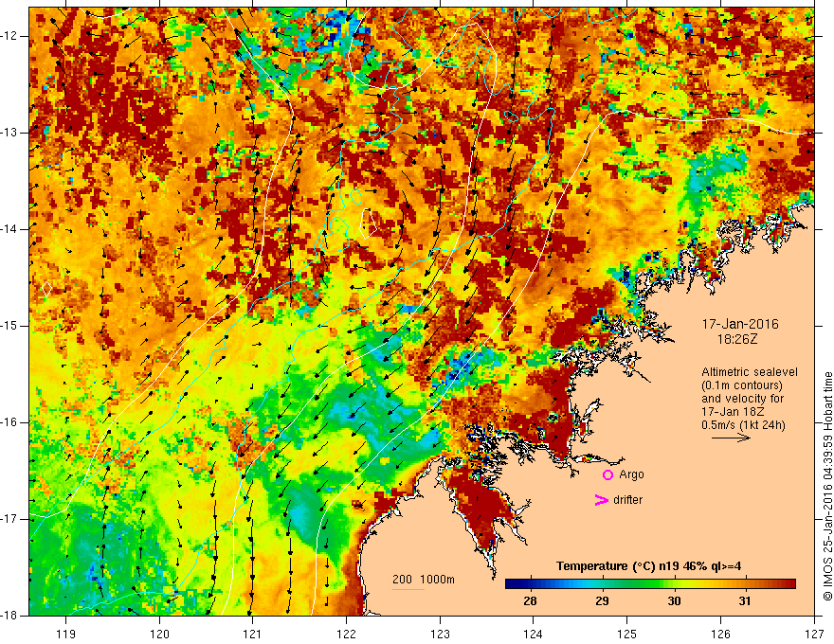Click the 'Argo' legend label
This screenshot has height=644, width=834.
(631, 474)
